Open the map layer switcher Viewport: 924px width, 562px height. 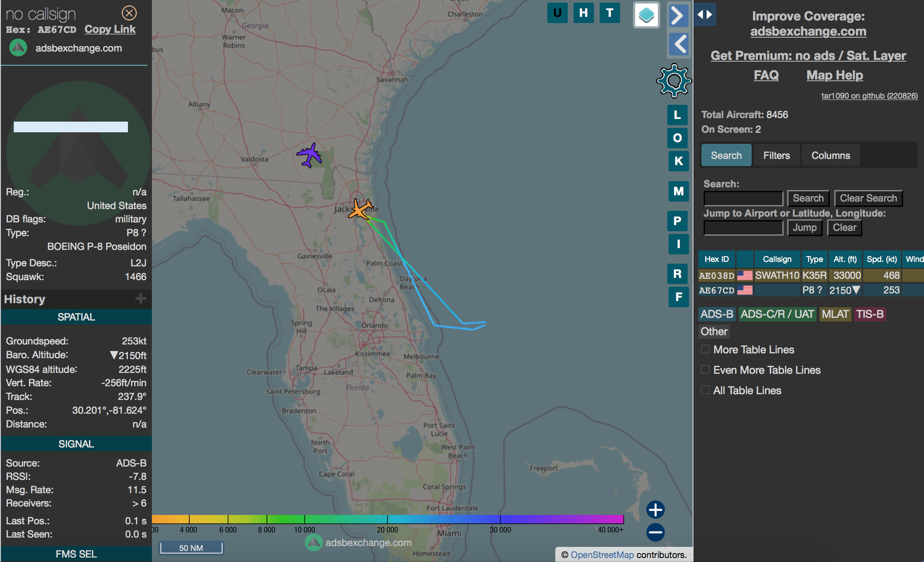pos(646,15)
